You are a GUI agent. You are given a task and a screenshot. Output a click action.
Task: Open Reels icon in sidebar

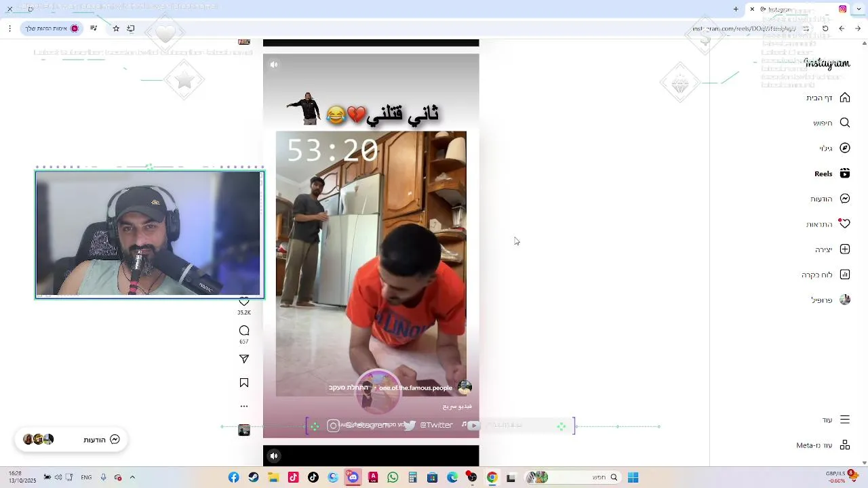click(845, 174)
